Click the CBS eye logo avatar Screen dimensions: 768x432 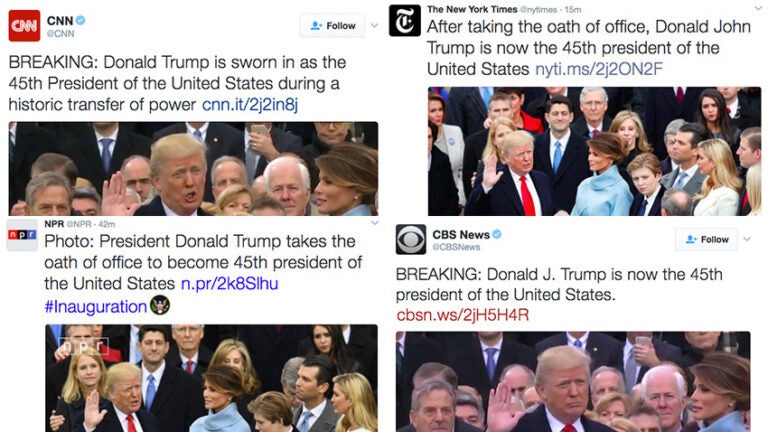(411, 240)
